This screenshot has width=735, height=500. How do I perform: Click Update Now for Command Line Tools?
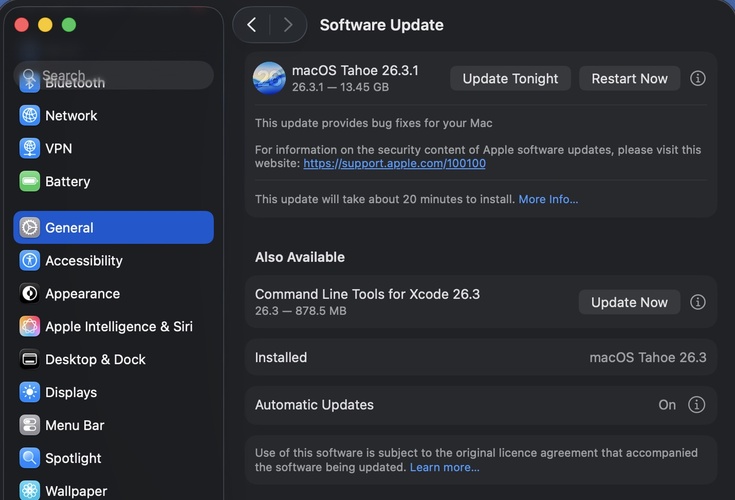pyautogui.click(x=630, y=302)
